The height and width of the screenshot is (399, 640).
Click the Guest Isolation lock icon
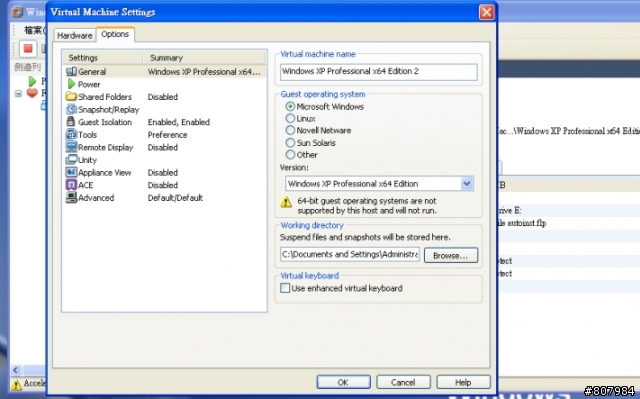71,122
